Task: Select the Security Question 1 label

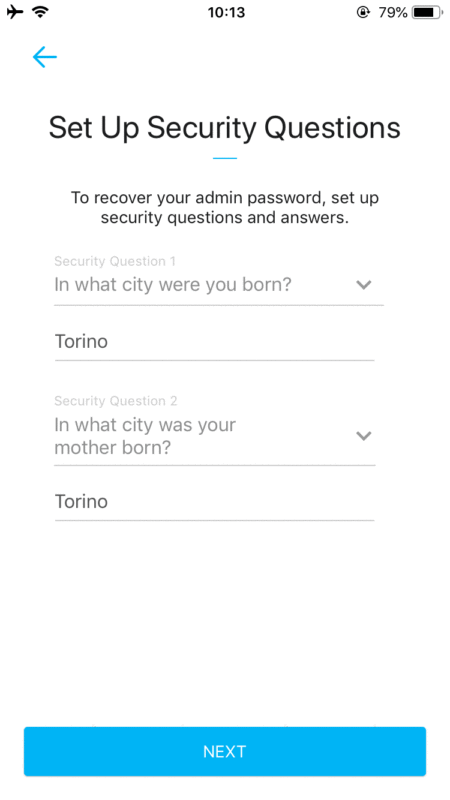Action: tap(115, 261)
